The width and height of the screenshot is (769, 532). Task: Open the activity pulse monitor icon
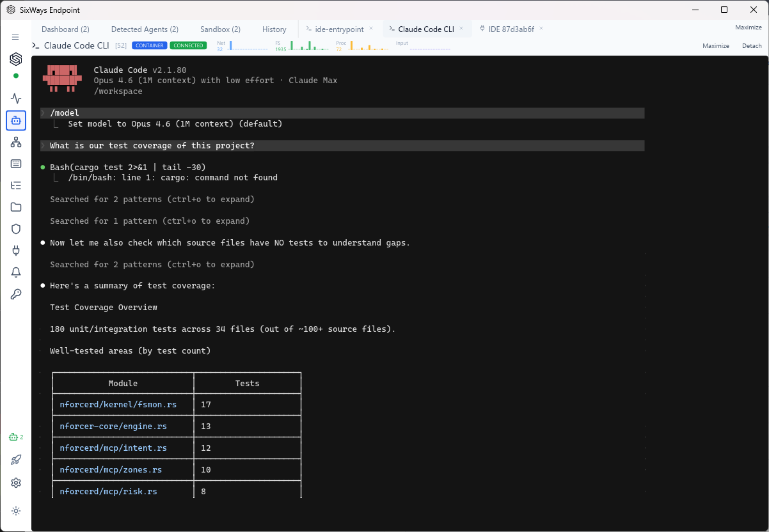16,98
